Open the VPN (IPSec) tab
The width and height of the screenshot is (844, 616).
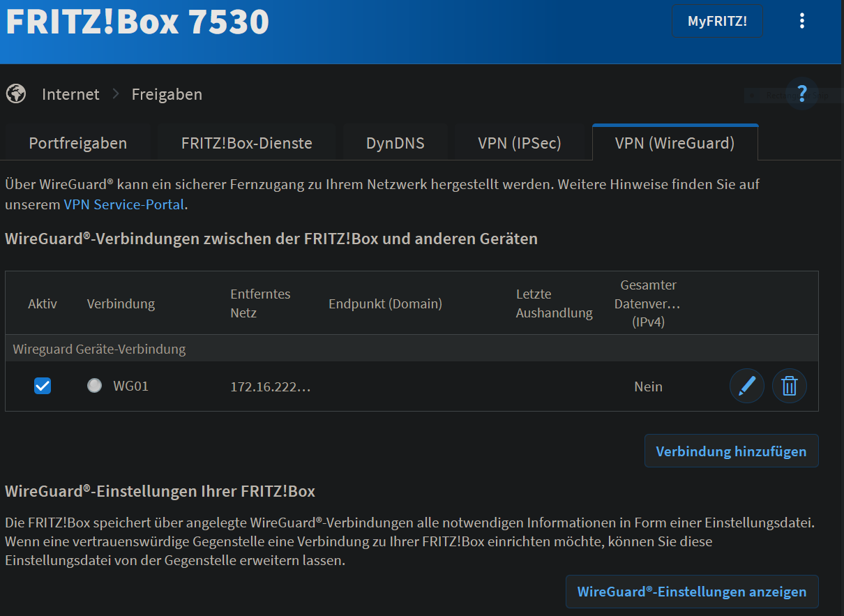(520, 143)
